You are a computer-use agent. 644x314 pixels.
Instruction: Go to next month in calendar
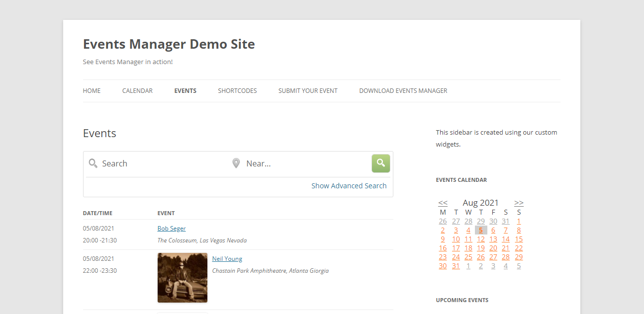[519, 203]
